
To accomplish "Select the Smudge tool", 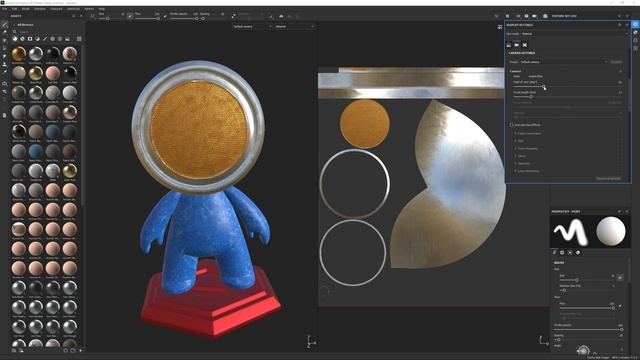I will (x=4, y=56).
